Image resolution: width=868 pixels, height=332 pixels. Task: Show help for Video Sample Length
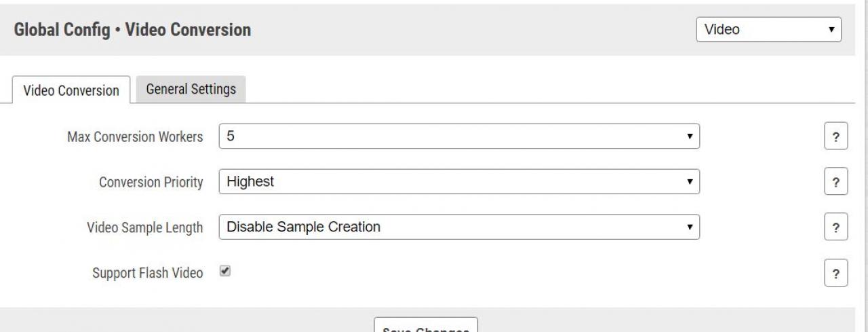pyautogui.click(x=835, y=227)
